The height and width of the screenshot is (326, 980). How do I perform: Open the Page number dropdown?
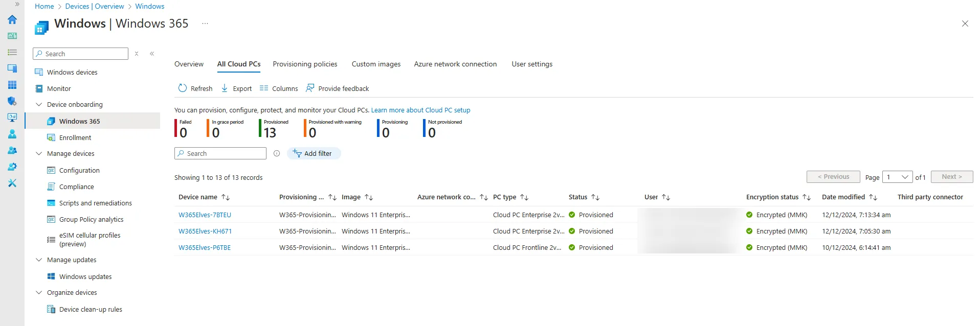(898, 177)
